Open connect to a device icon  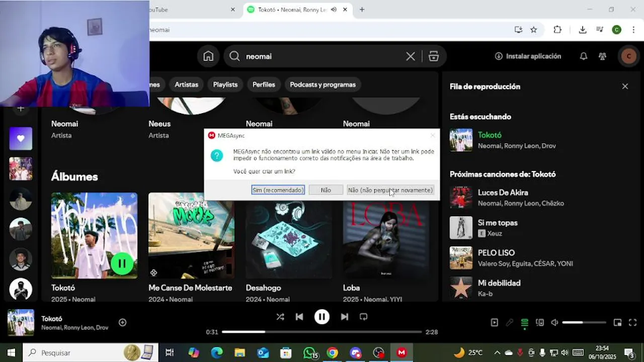click(x=540, y=323)
